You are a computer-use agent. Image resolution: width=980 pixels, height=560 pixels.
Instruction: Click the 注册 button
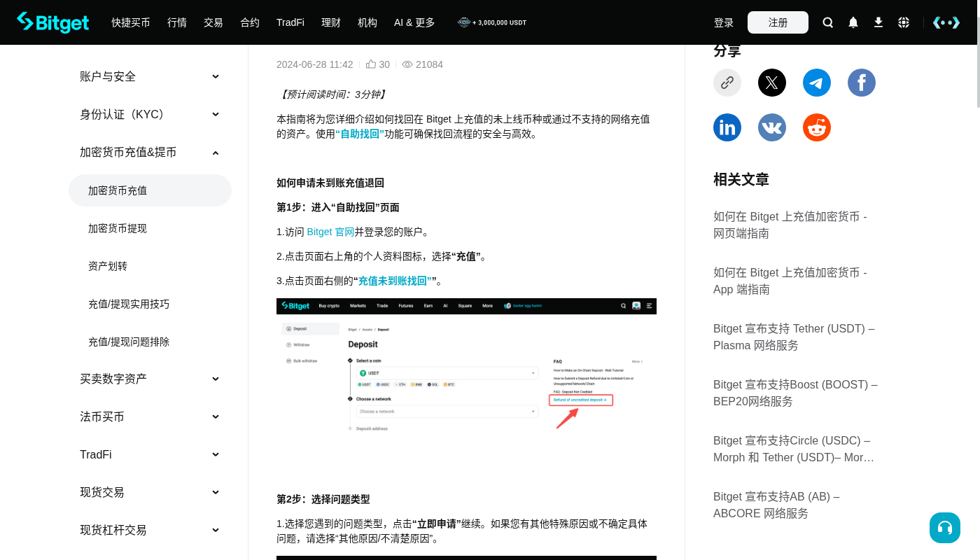click(778, 22)
